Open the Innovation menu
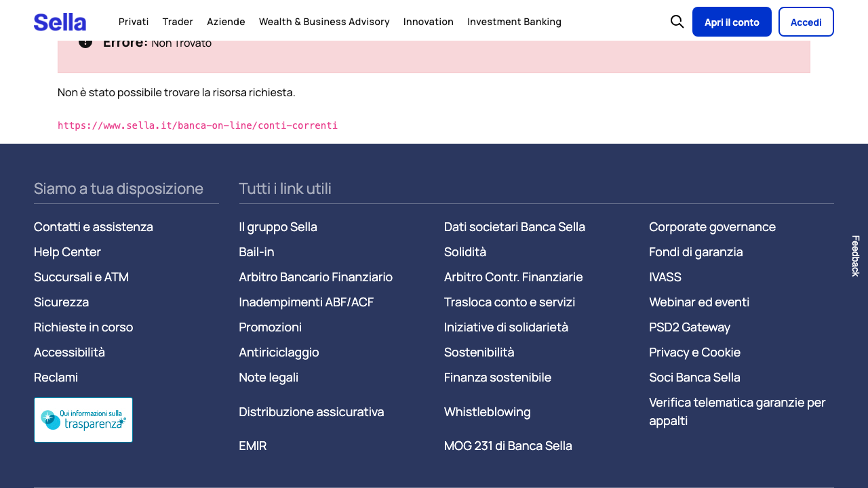The height and width of the screenshot is (488, 868). coord(429,22)
